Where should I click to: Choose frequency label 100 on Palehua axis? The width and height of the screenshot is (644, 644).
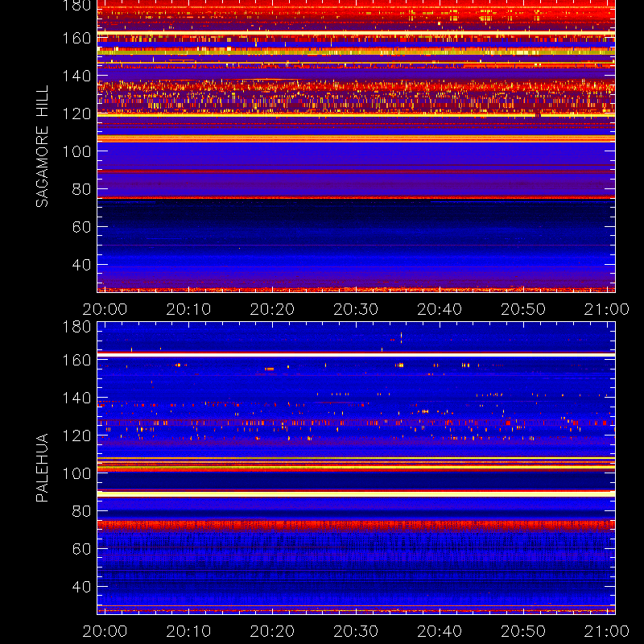pyautogui.click(x=76, y=473)
